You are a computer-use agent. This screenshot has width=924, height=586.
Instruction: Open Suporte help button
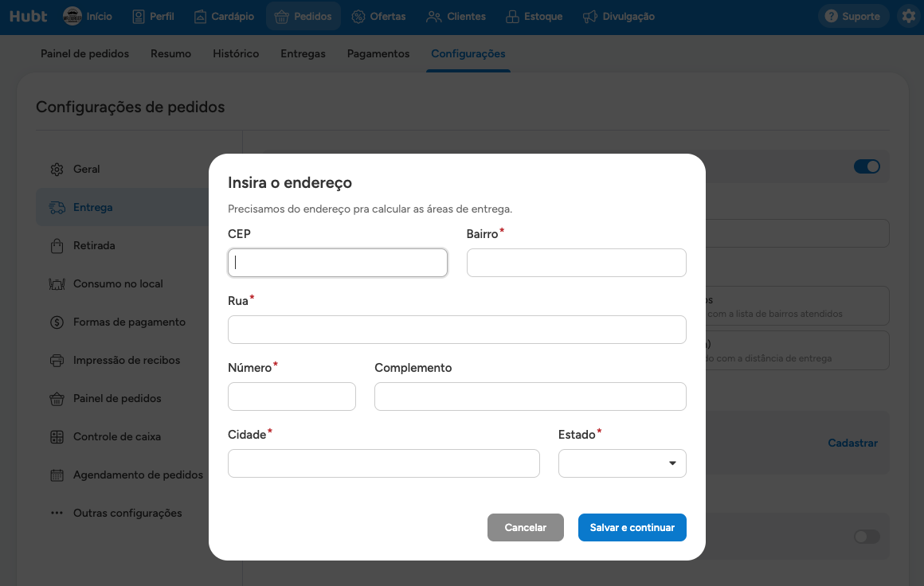point(853,17)
